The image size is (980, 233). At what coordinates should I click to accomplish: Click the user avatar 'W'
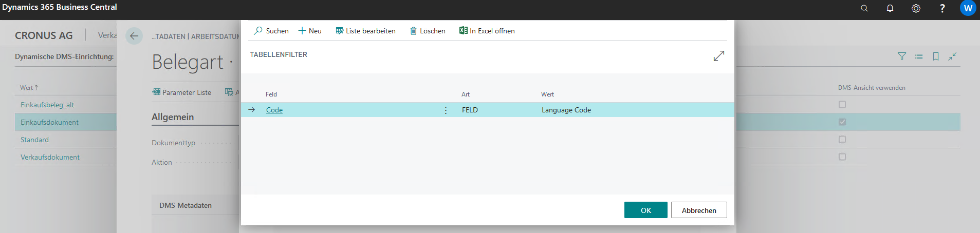click(x=968, y=8)
